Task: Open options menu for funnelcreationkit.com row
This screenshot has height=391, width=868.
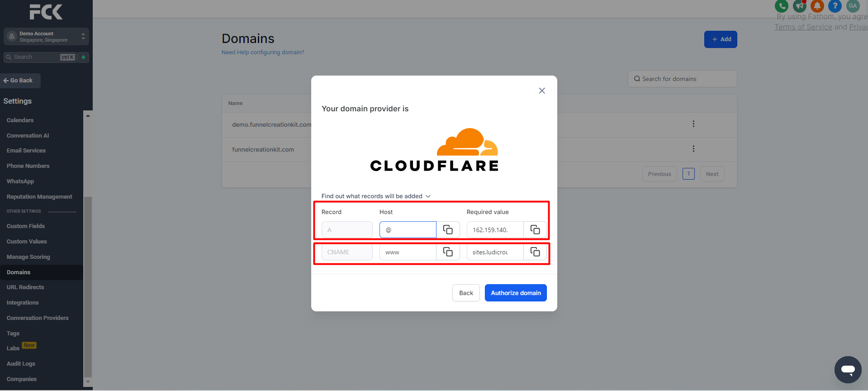Action: coord(693,149)
